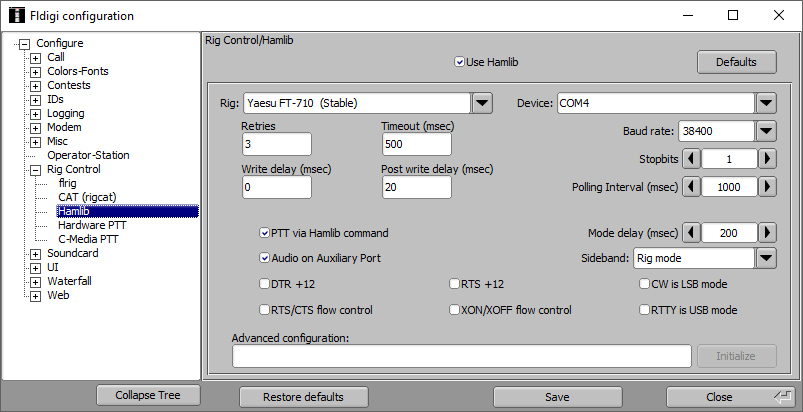
Task: Increase Mode delay with right arrow
Action: pyautogui.click(x=767, y=233)
